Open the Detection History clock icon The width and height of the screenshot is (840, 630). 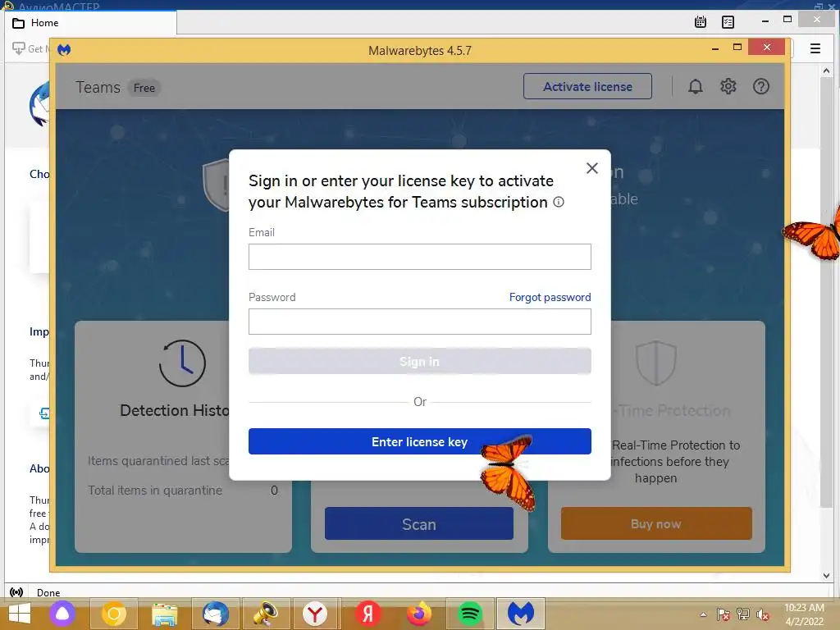[x=182, y=363]
